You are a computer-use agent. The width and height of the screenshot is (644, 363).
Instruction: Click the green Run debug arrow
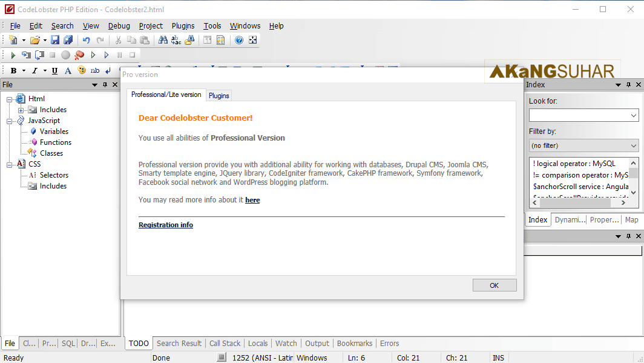click(13, 55)
